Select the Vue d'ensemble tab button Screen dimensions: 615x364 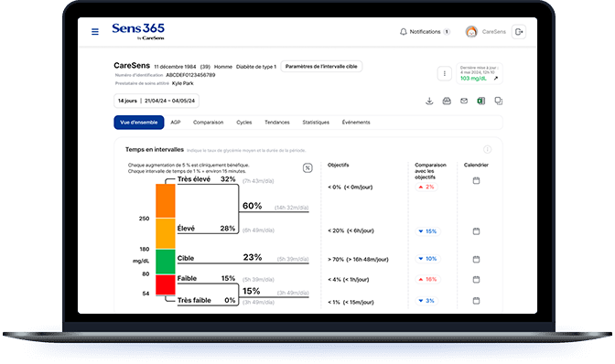139,123
